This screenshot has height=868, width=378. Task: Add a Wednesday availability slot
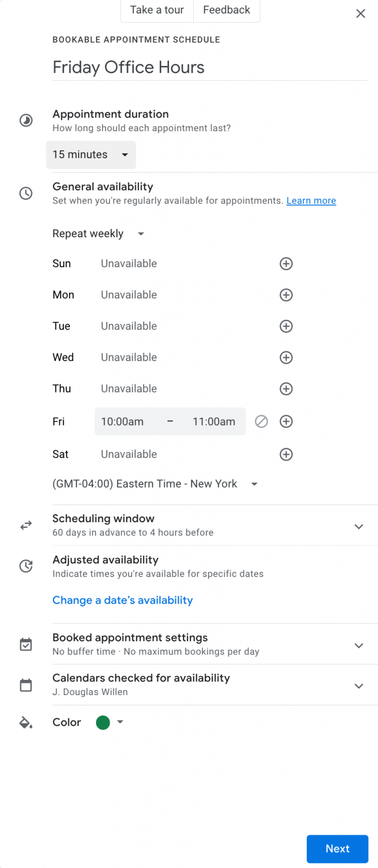(286, 357)
